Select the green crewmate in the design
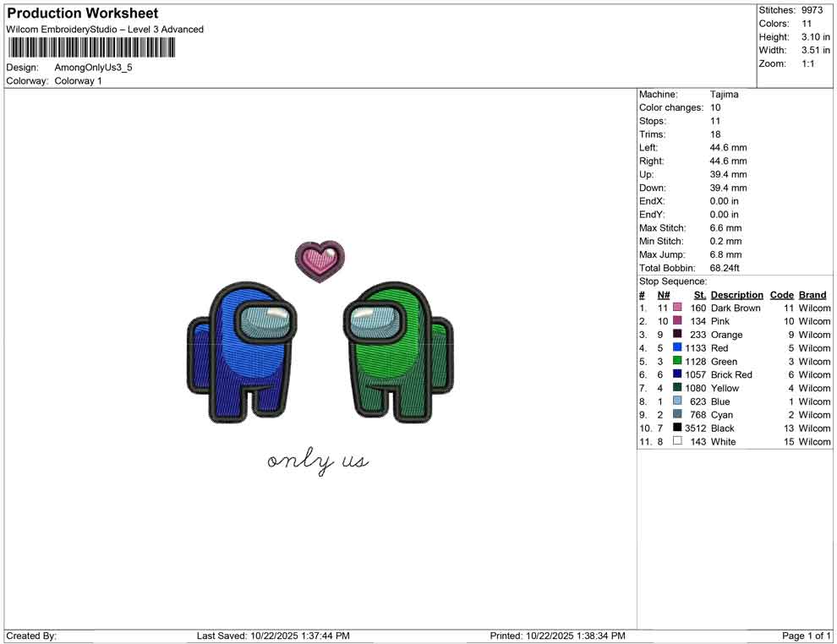Screen dimensions: 837x644 coord(398,352)
